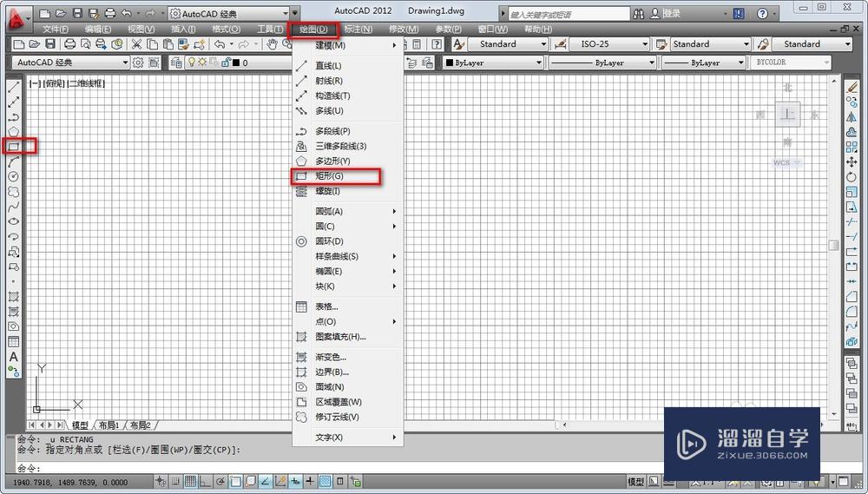
Task: Toggle Lineweight display in status bar
Action: [311, 481]
